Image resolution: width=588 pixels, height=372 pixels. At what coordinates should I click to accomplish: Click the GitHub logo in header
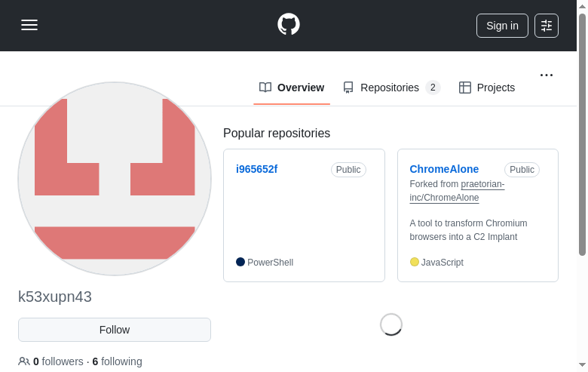coord(289,24)
